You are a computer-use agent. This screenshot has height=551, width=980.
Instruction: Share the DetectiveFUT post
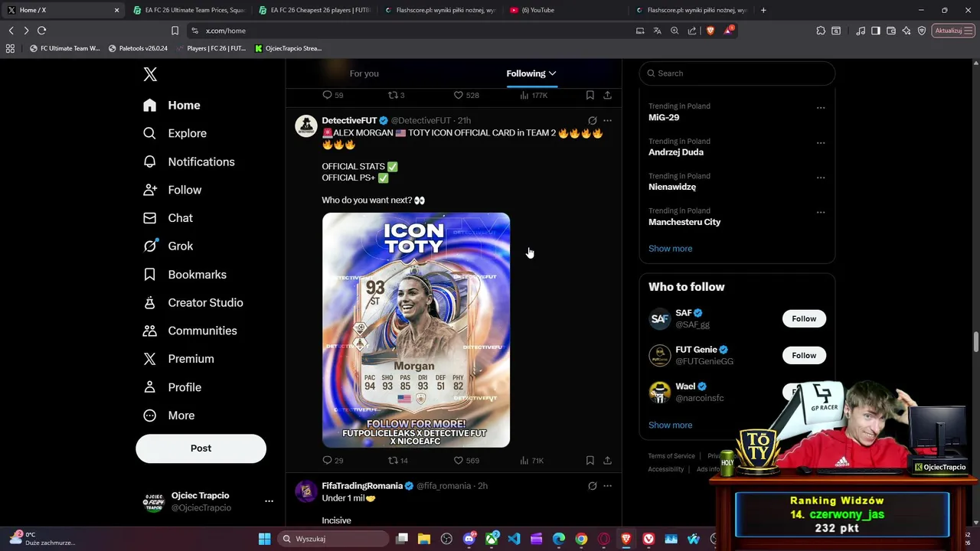(x=607, y=461)
